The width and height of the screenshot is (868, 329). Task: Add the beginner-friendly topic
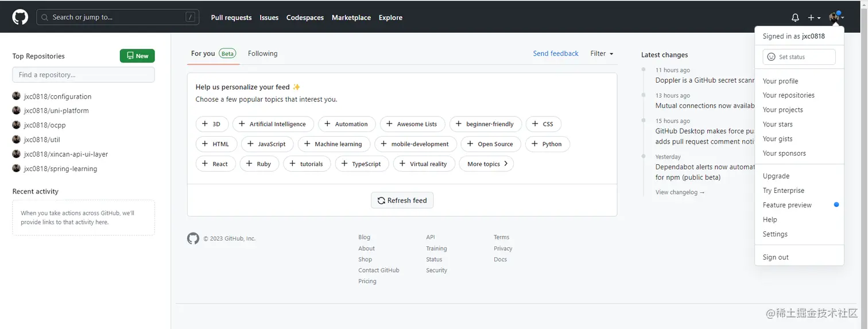pos(486,124)
